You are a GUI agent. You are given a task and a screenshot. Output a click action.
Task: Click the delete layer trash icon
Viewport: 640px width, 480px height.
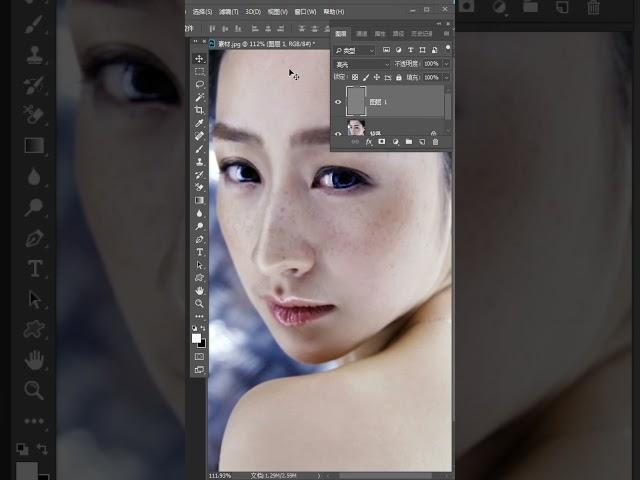pyautogui.click(x=435, y=142)
